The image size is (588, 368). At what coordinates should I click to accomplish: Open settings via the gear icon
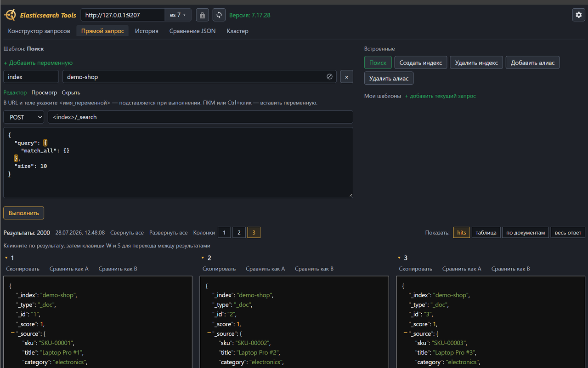click(578, 15)
